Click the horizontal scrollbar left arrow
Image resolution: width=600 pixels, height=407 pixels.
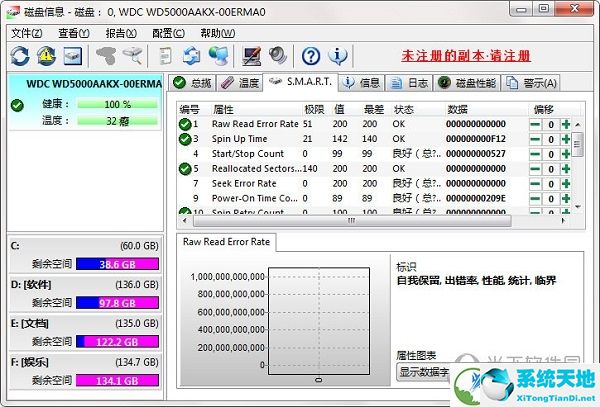tap(185, 221)
